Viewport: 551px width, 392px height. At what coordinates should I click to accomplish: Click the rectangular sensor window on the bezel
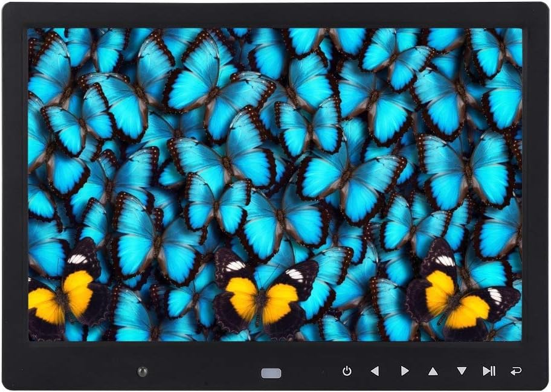coord(271,373)
